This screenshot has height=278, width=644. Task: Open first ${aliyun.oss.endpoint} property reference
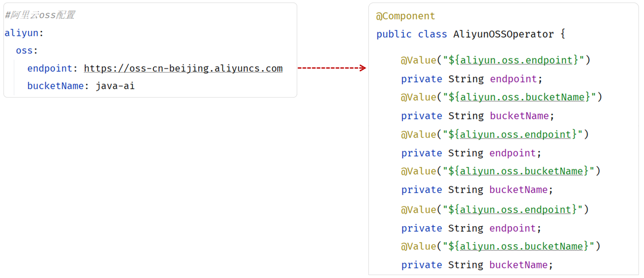514,60
